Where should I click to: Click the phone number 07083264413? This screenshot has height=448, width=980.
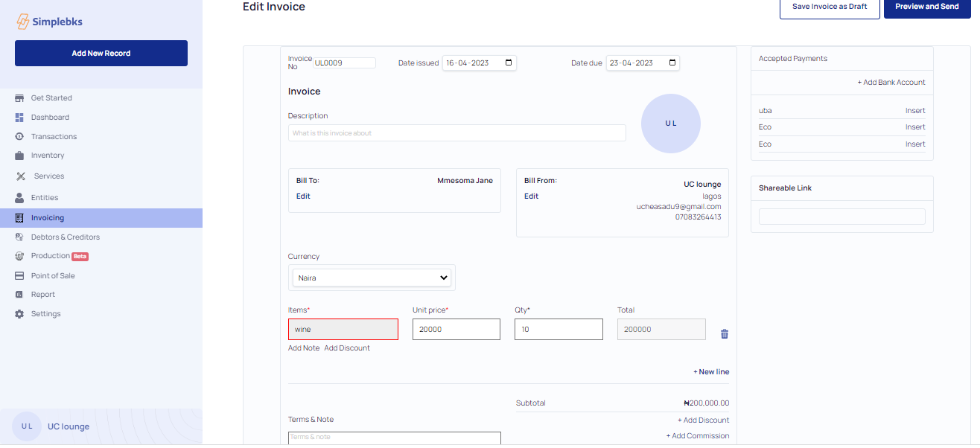(698, 217)
